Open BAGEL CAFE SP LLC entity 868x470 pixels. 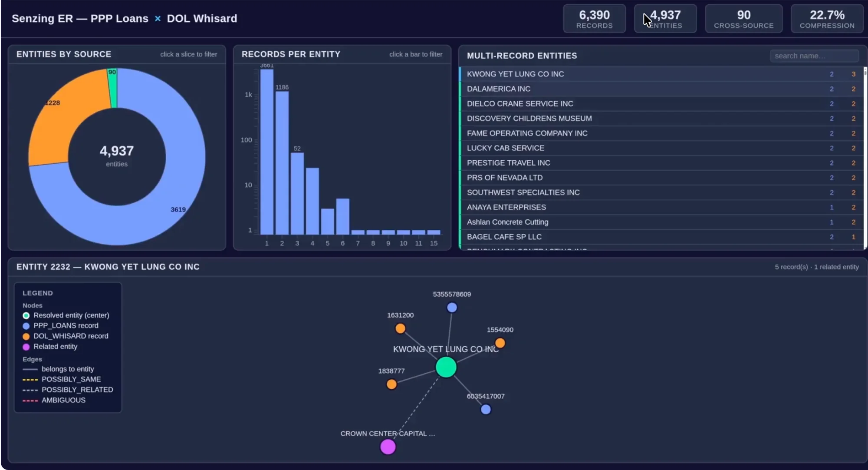(x=661, y=237)
